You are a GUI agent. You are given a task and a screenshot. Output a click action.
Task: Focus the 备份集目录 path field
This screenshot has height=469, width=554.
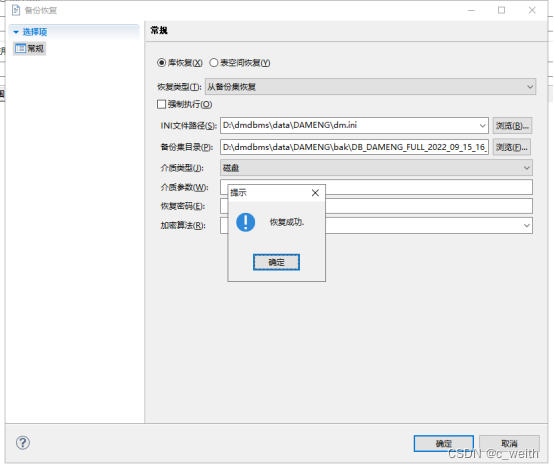[354, 147]
